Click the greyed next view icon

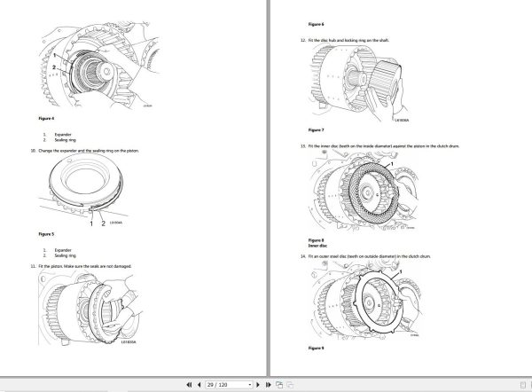click(x=290, y=385)
